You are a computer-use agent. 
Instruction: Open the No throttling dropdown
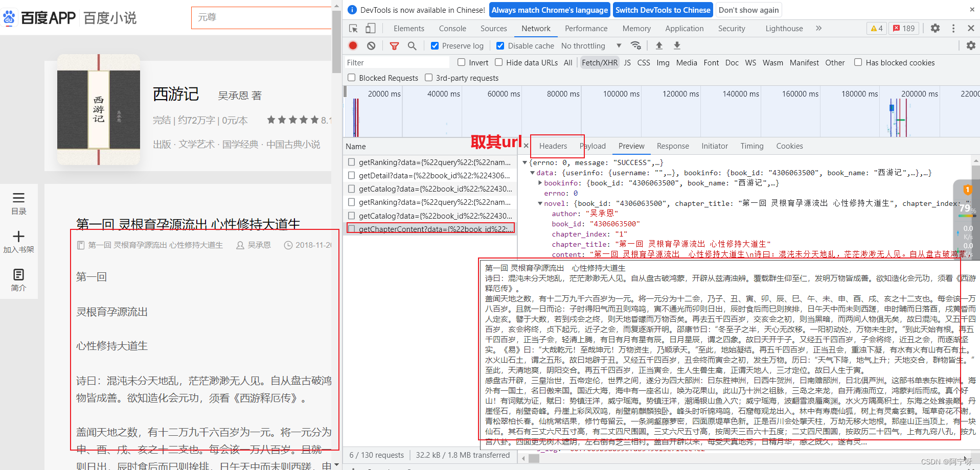pyautogui.click(x=591, y=46)
